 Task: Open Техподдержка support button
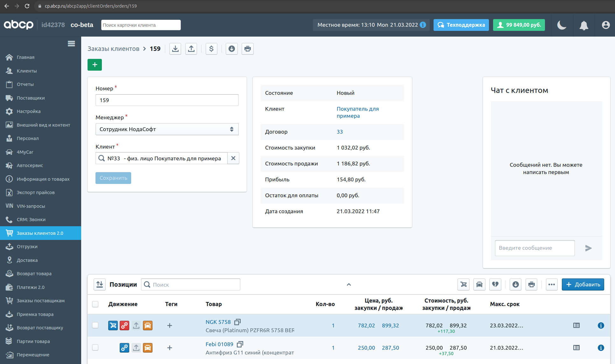click(x=461, y=25)
